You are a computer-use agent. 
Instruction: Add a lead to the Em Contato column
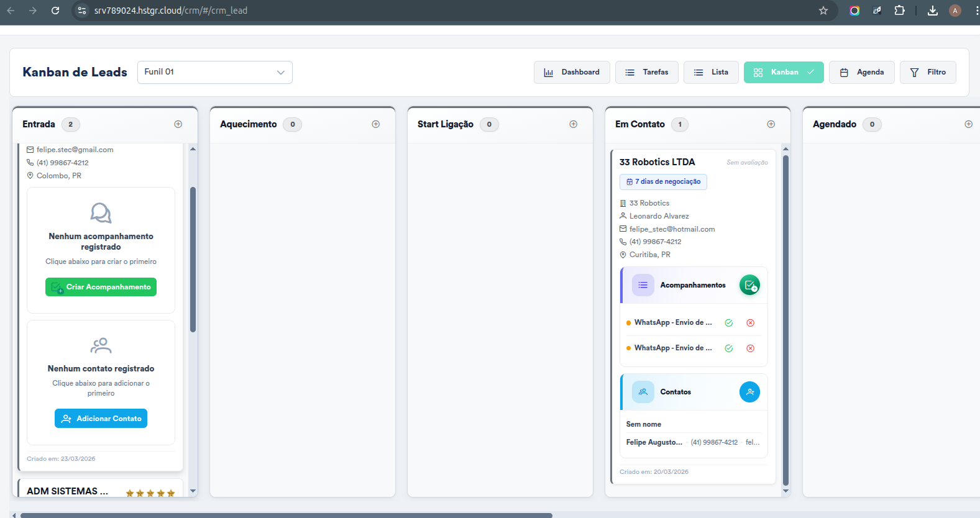coord(771,124)
